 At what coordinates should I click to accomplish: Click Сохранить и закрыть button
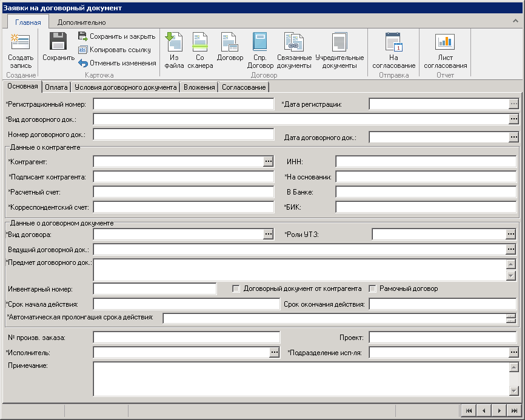pyautogui.click(x=116, y=36)
